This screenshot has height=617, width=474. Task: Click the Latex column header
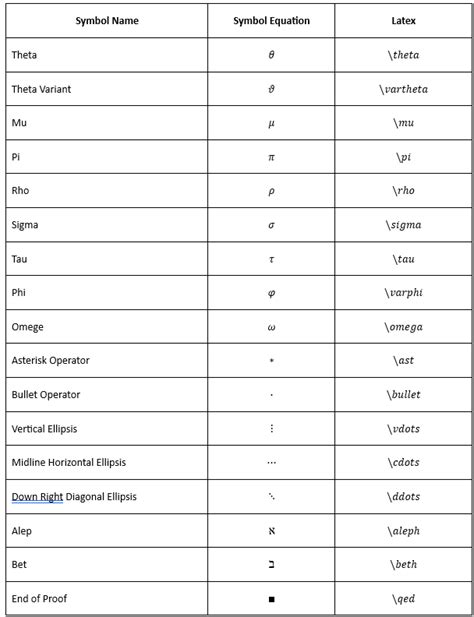[x=404, y=21]
